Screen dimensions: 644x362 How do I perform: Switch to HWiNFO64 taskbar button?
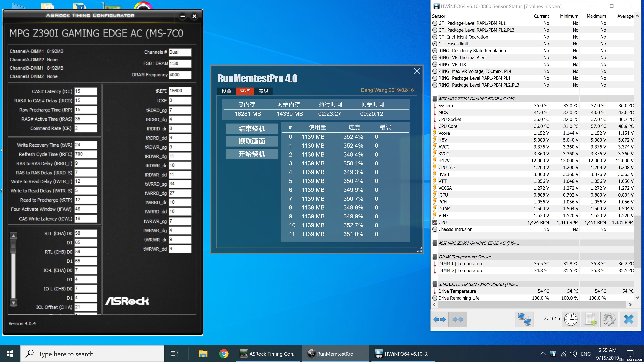click(403, 354)
